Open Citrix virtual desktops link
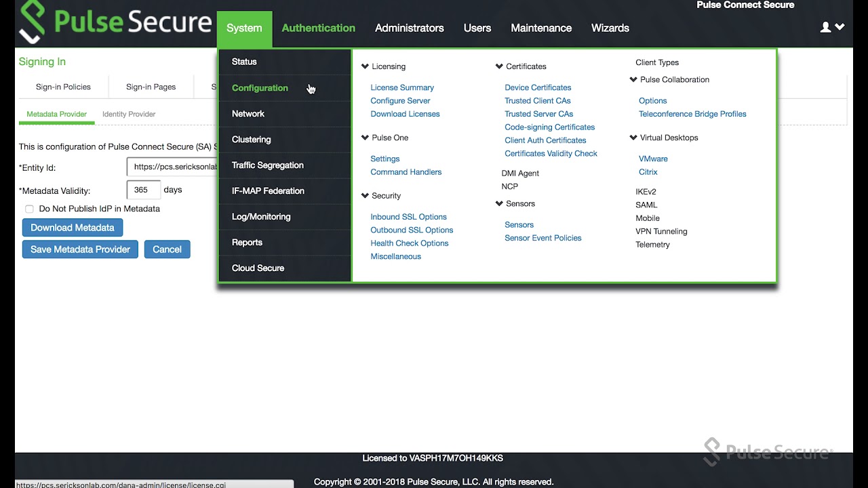The image size is (868, 488). [x=648, y=172]
